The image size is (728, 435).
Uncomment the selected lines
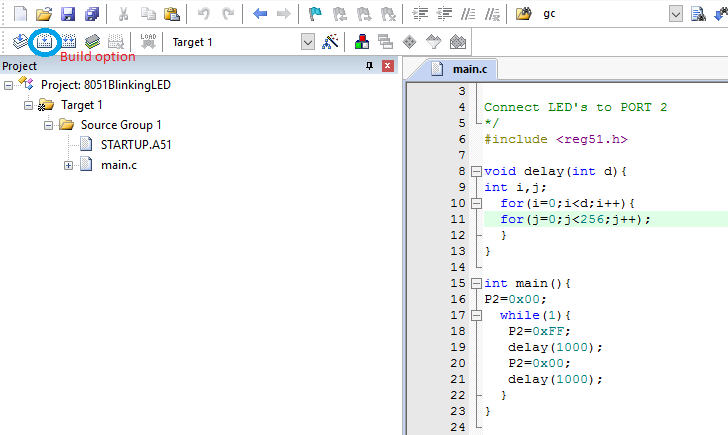492,14
